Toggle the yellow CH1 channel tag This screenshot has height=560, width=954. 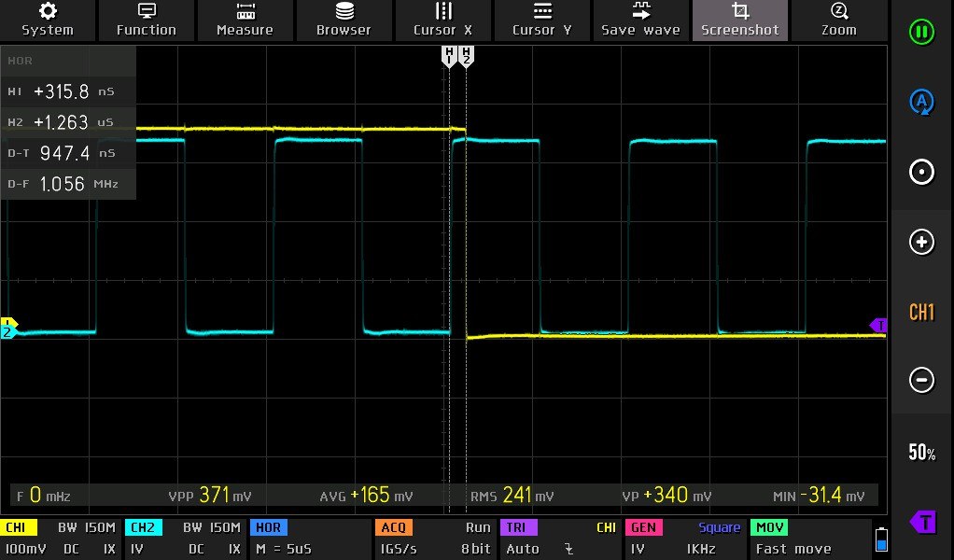(19, 527)
